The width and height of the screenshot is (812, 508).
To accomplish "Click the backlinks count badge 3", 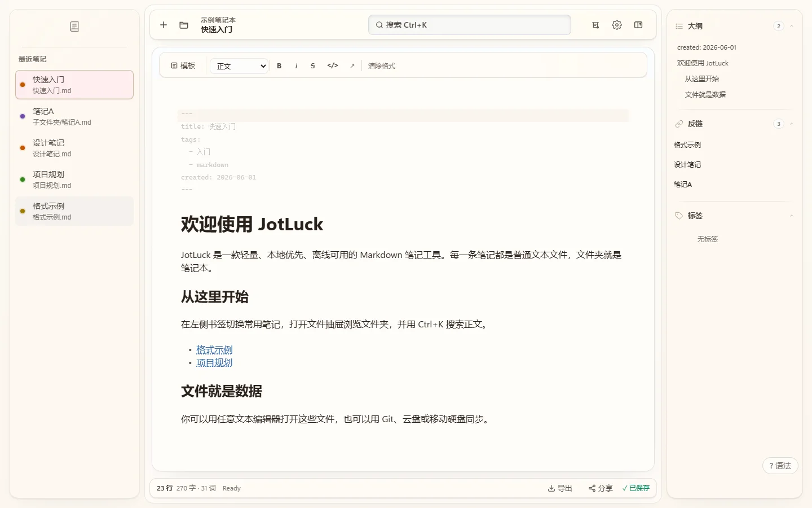I will click(x=779, y=124).
